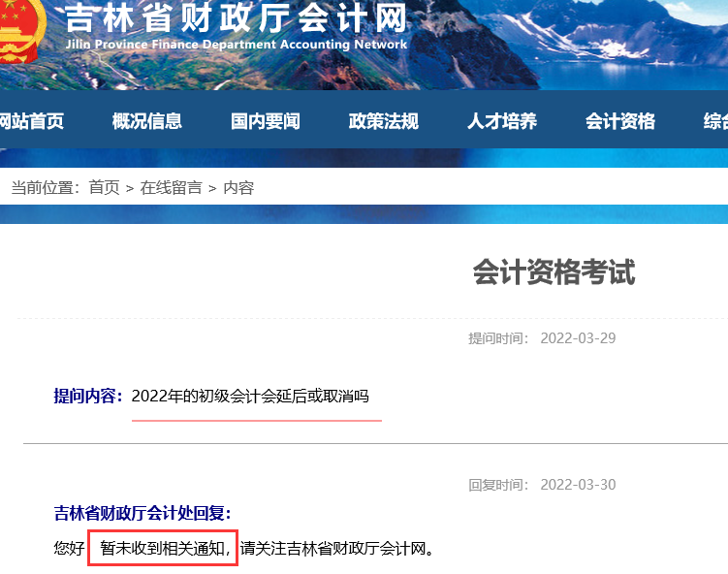Click the red-boxed text 暂未收到相关通知
The height and width of the screenshot is (574, 728).
pos(164,549)
